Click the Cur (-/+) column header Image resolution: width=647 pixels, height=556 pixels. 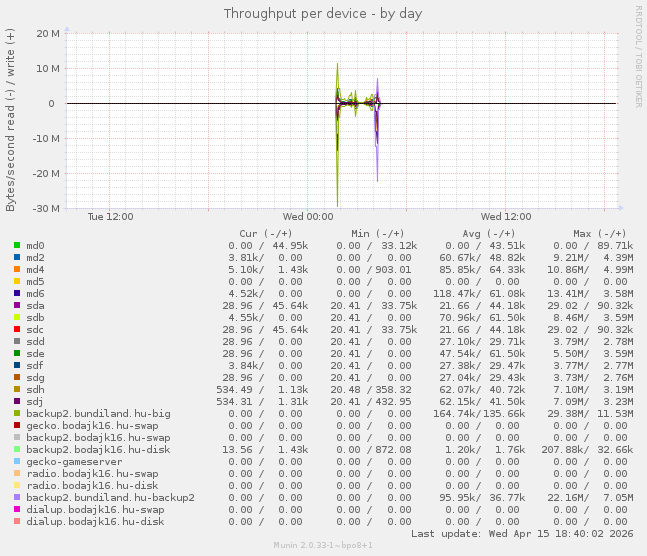pyautogui.click(x=266, y=234)
